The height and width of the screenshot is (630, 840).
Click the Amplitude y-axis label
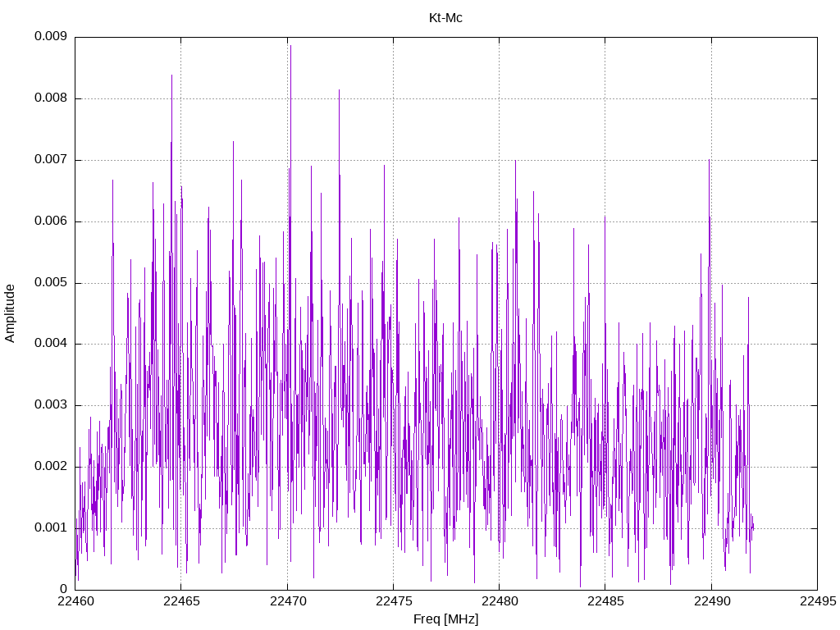[x=10, y=313]
